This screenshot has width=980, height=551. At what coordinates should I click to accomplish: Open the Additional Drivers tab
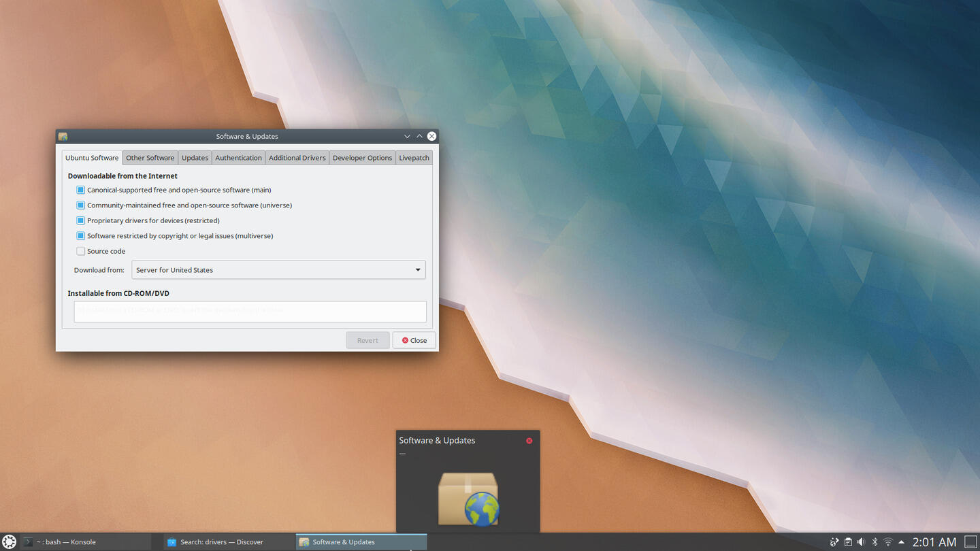click(x=297, y=158)
